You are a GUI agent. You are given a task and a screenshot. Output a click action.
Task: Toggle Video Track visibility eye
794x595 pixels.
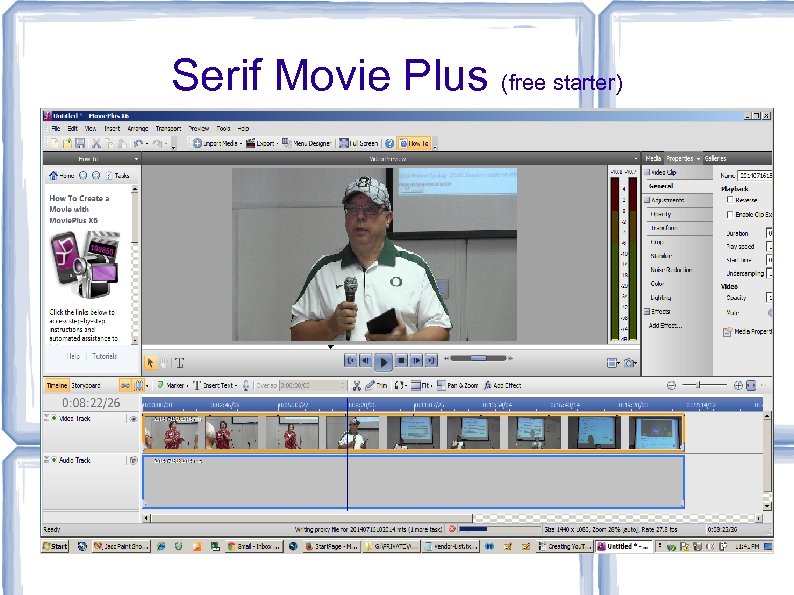point(133,419)
